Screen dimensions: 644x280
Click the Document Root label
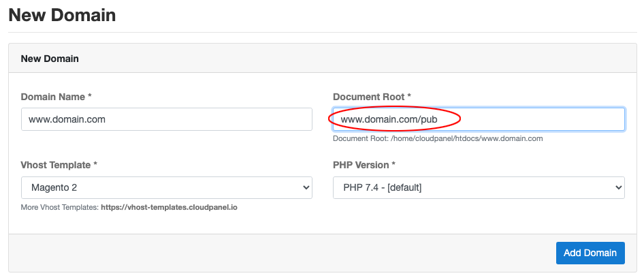pyautogui.click(x=372, y=97)
